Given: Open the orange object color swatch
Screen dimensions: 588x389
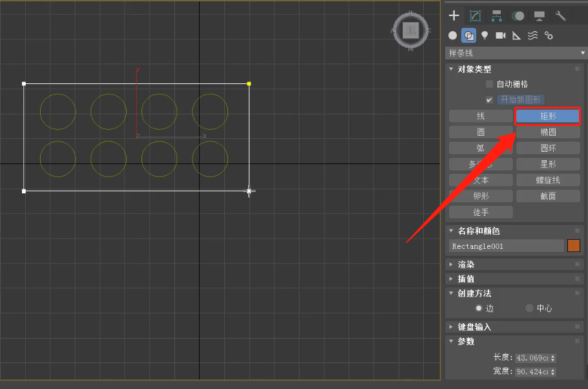Looking at the screenshot, I should pos(573,246).
